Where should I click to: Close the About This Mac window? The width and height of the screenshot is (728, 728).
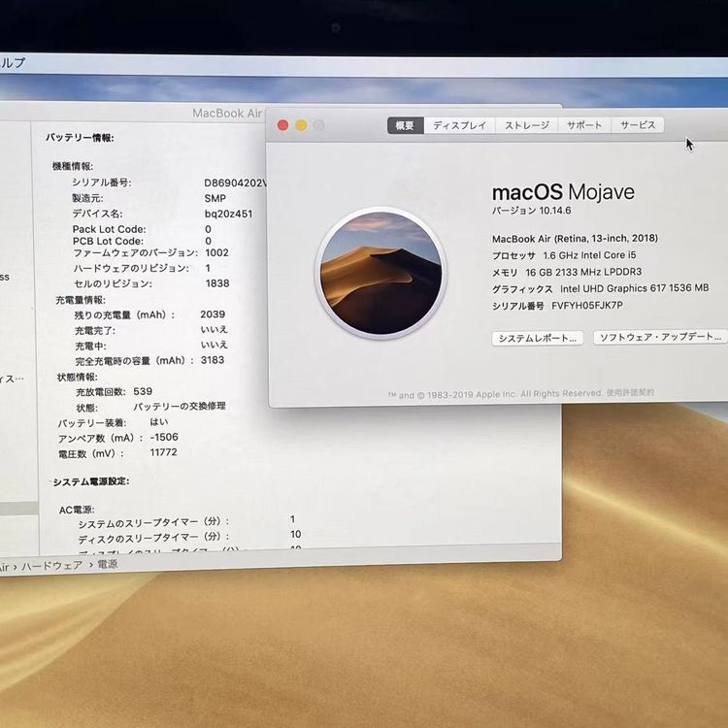click(x=282, y=125)
